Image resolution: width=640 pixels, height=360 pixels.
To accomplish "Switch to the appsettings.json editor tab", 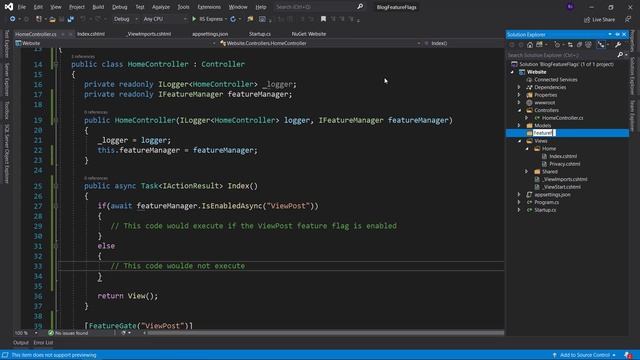I will (210, 34).
